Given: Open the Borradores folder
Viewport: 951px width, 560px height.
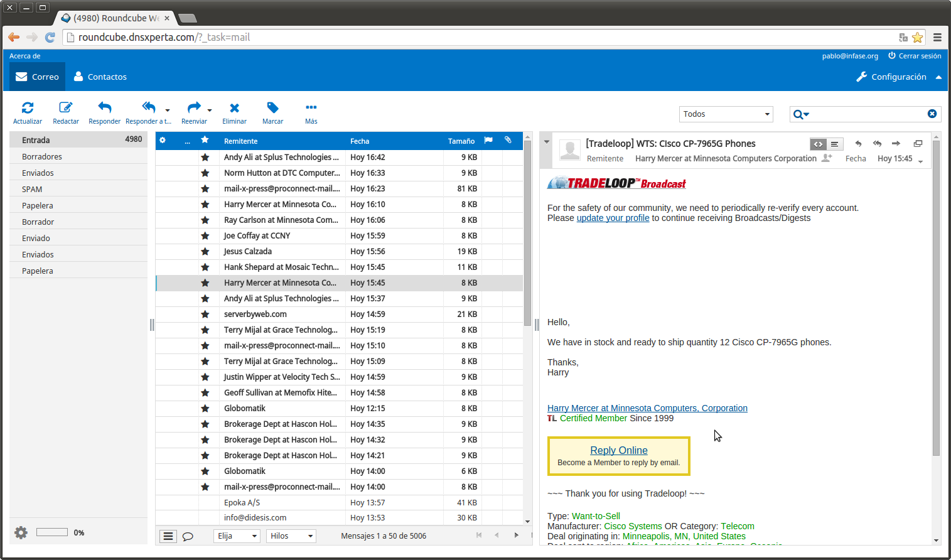Looking at the screenshot, I should (78, 156).
